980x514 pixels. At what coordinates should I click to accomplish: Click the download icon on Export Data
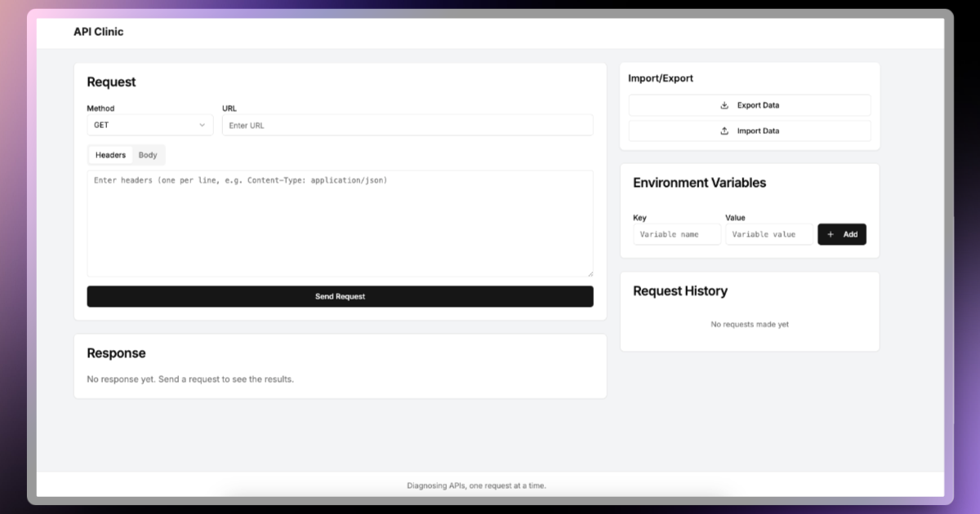[724, 104]
